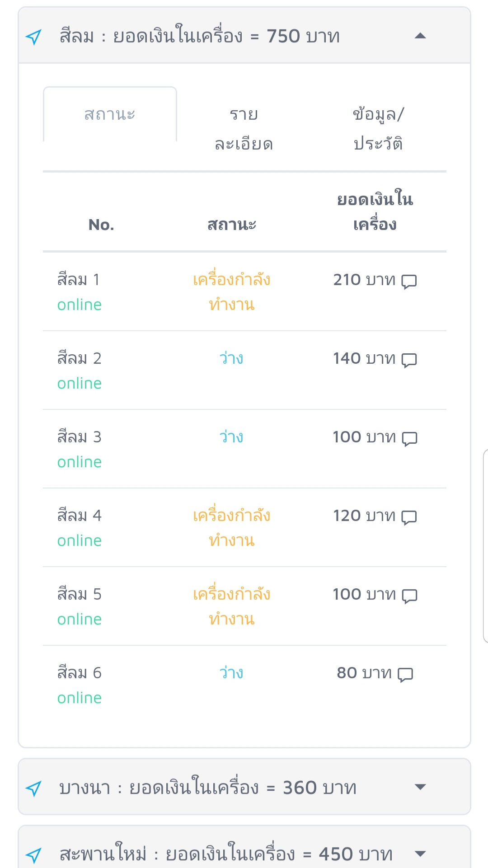Tap comment icon beside 120 บาท
The width and height of the screenshot is (488, 868).
(409, 517)
